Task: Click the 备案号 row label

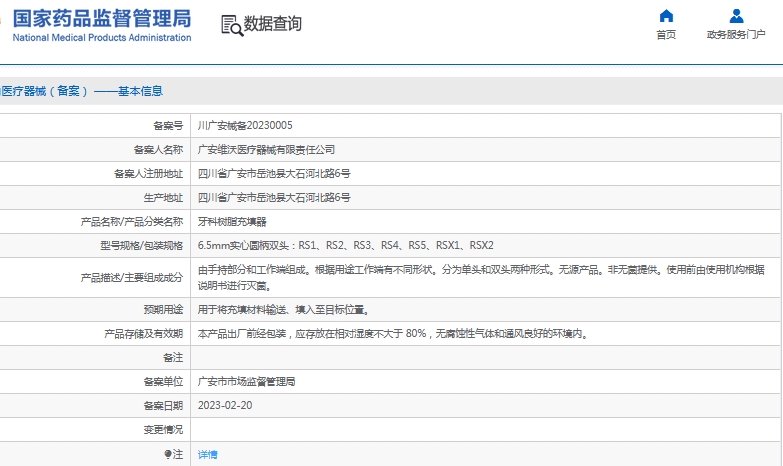Action: [x=168, y=125]
